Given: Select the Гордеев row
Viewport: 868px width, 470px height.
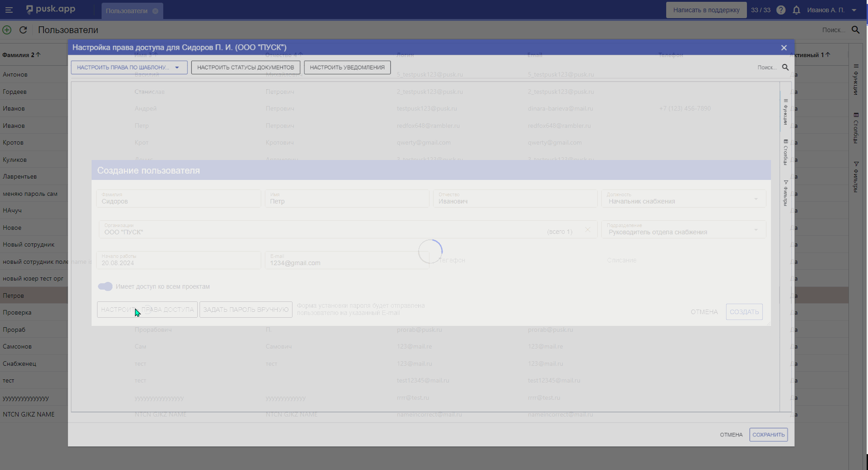Looking at the screenshot, I should click(424, 92).
